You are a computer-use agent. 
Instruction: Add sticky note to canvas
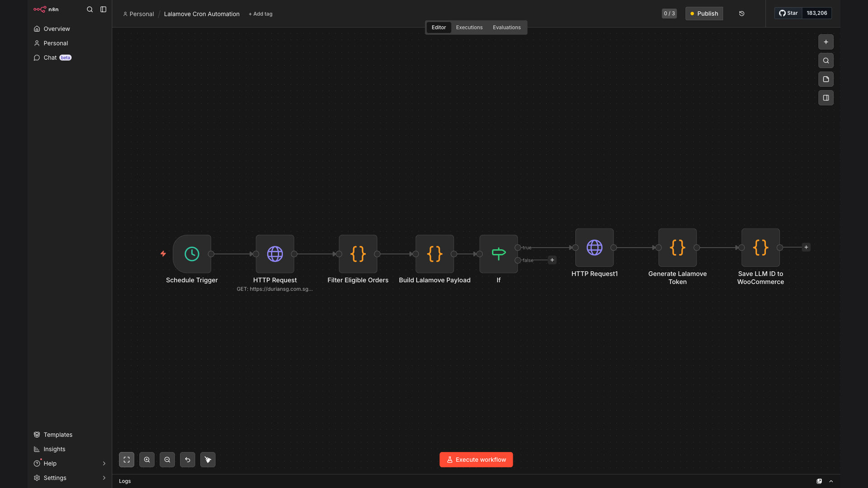click(x=826, y=79)
